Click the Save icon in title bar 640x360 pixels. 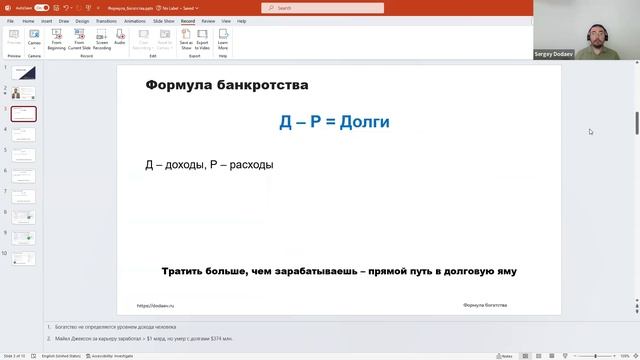pos(56,8)
